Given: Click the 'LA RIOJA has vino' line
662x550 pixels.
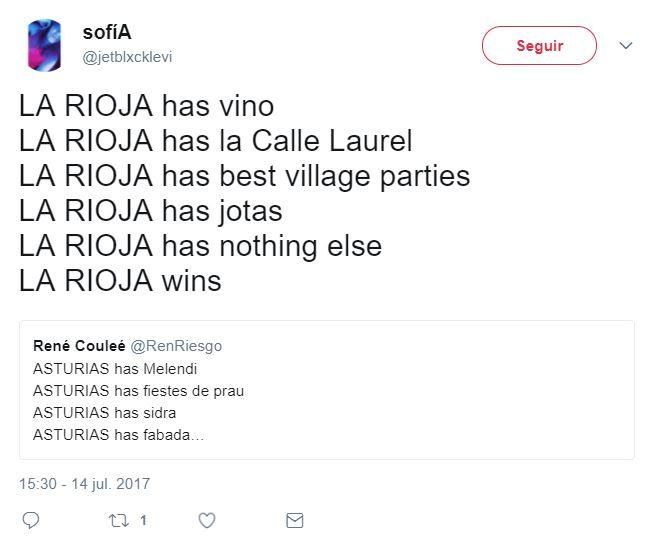Looking at the screenshot, I should [146, 106].
